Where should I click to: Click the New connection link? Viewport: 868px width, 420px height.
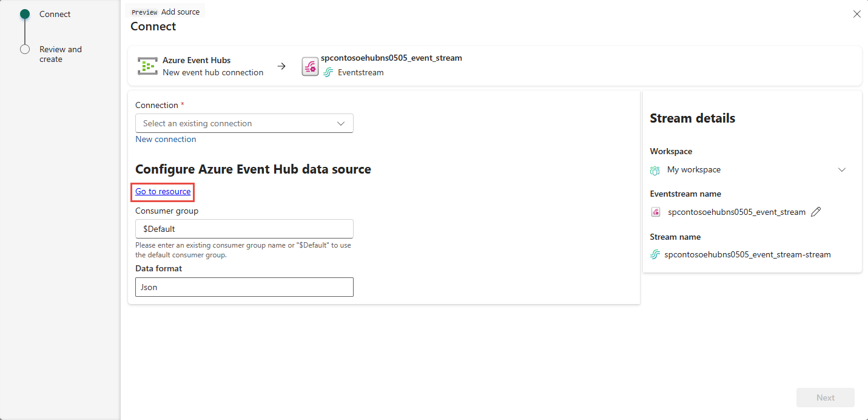[166, 139]
